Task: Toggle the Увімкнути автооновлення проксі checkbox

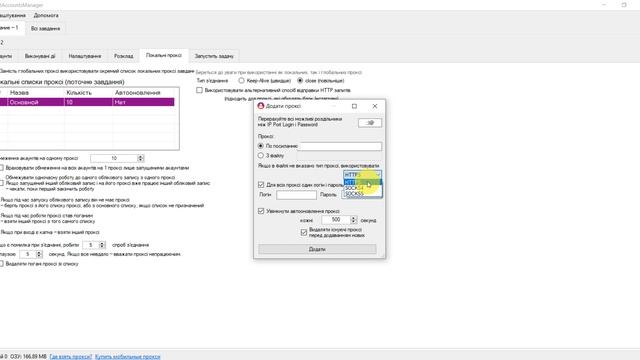Action: point(261,211)
